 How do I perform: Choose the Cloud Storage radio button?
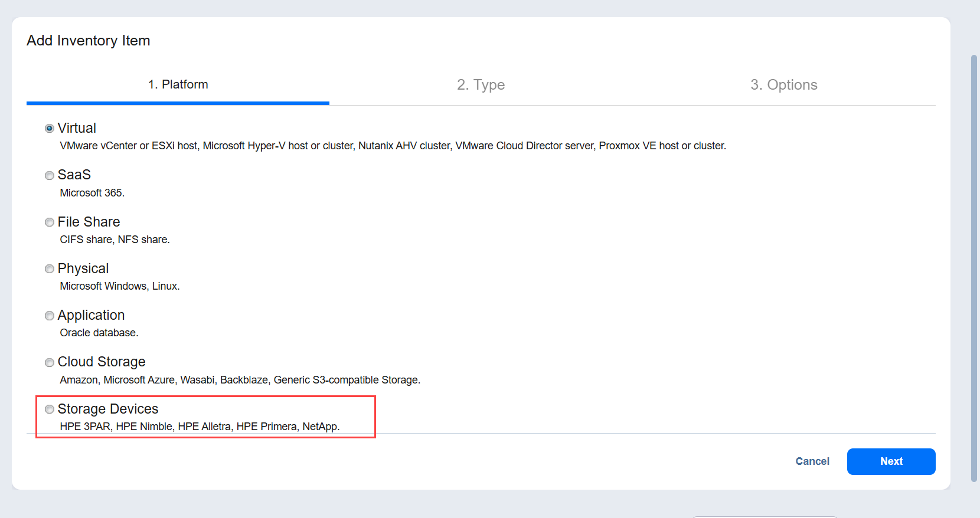(50, 362)
